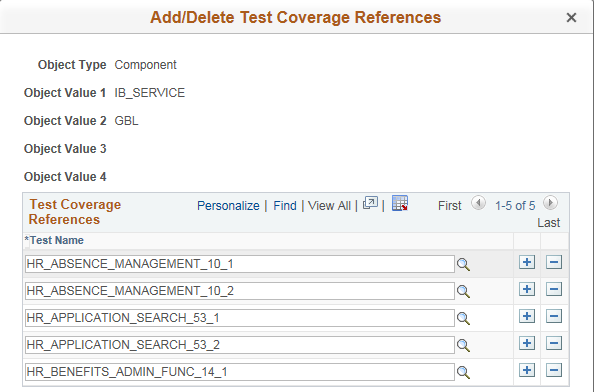
Task: Click the Object Value 3 label
Action: (65, 149)
